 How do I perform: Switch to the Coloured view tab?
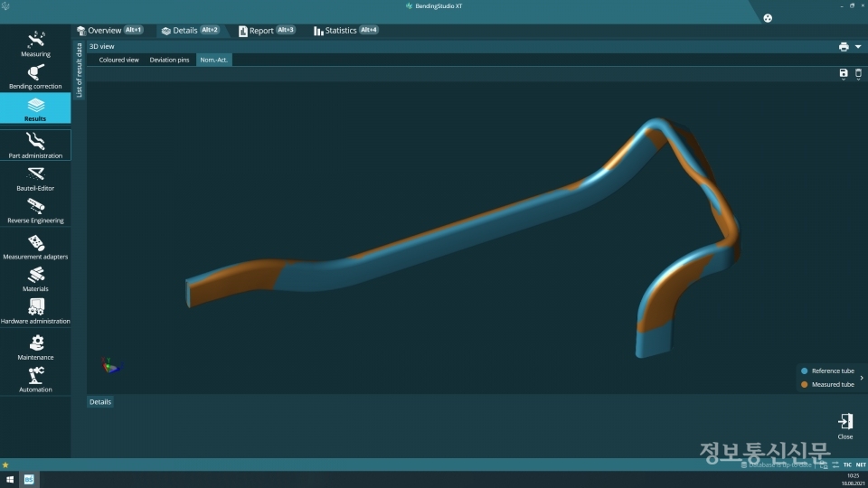point(118,60)
